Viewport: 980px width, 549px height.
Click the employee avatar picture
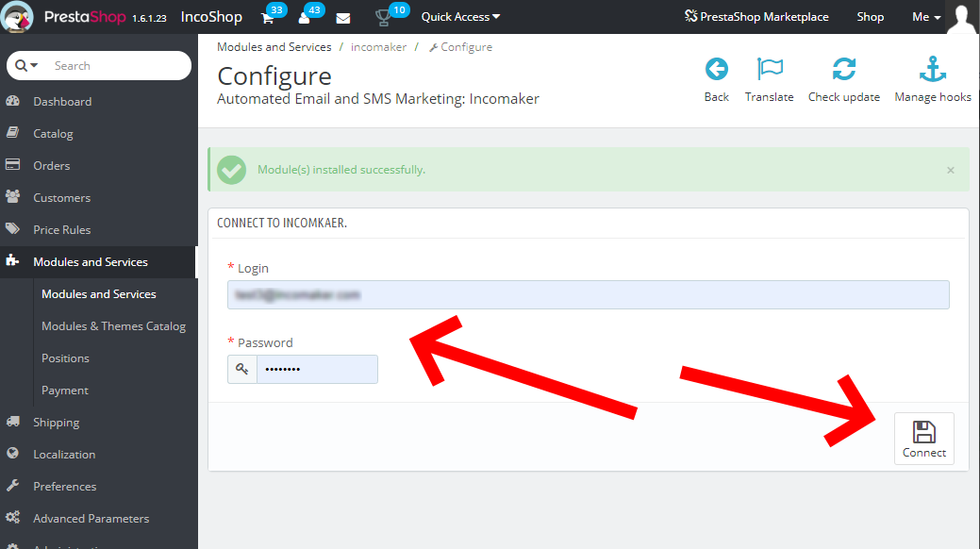coord(962,17)
